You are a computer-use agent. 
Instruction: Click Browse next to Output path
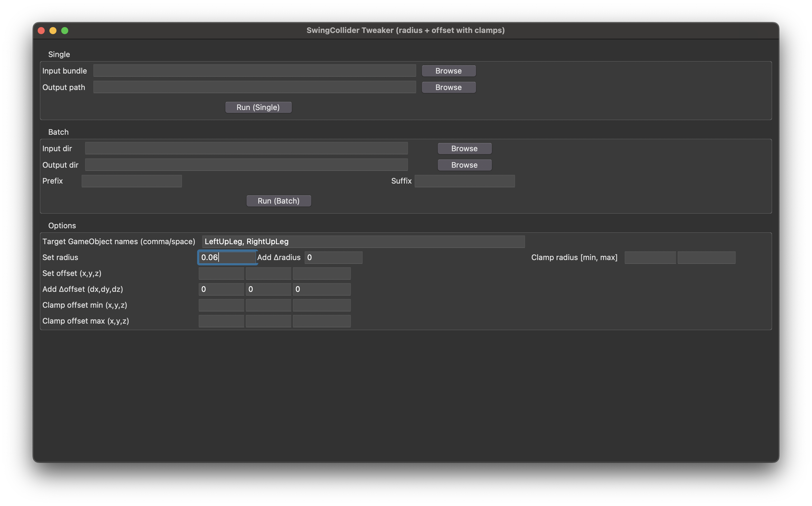(x=448, y=87)
